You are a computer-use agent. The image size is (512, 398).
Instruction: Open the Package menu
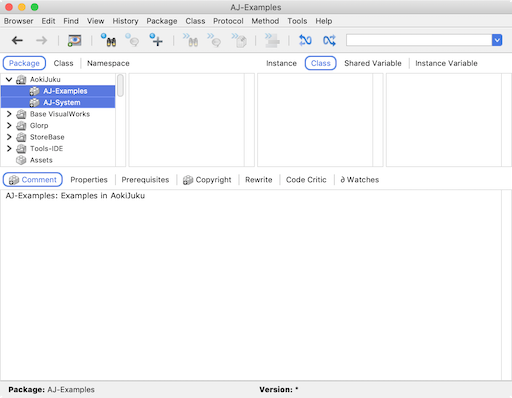pos(162,21)
